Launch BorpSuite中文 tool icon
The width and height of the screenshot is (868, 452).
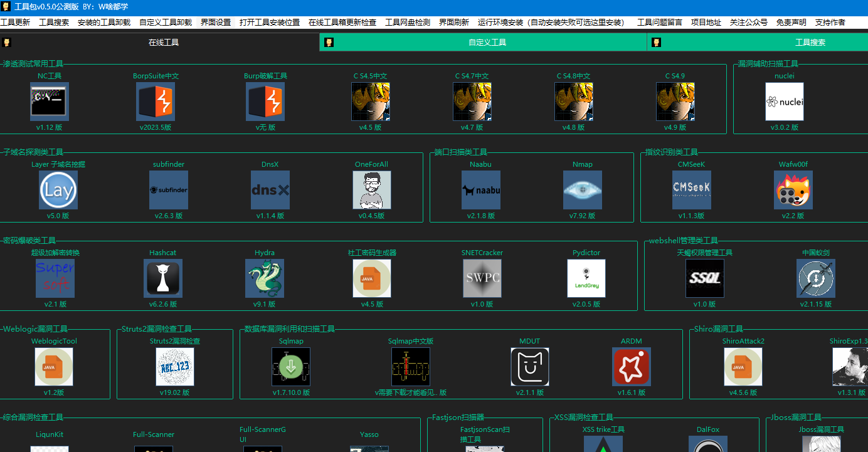156,102
